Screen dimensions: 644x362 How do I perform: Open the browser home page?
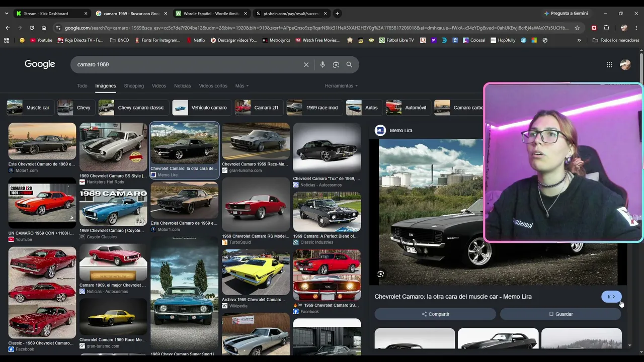[x=44, y=28]
